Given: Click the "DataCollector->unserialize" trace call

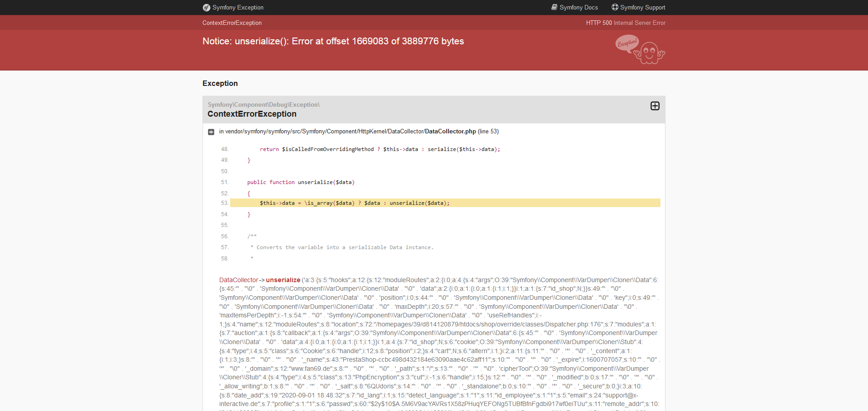Looking at the screenshot, I should coord(259,280).
